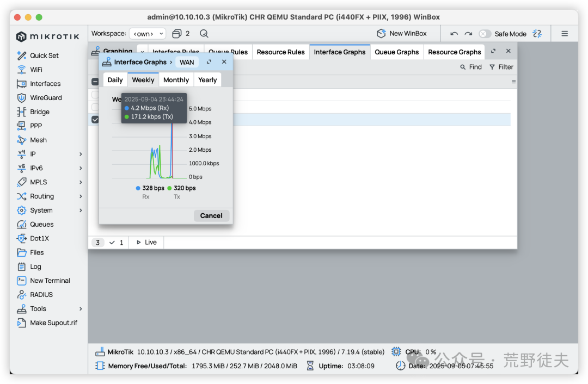Image resolution: width=588 pixels, height=384 pixels.
Task: Open the Dot1X section
Action: click(33, 238)
